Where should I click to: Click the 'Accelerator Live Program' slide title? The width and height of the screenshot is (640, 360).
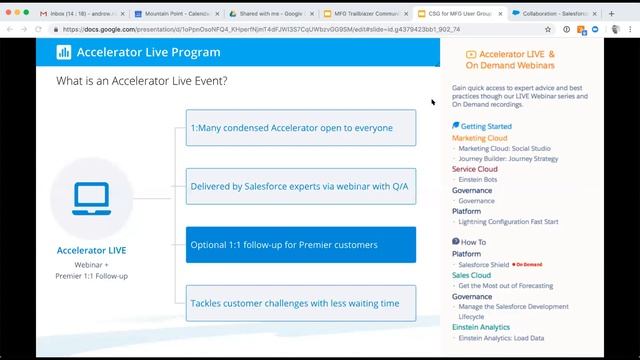pos(149,52)
